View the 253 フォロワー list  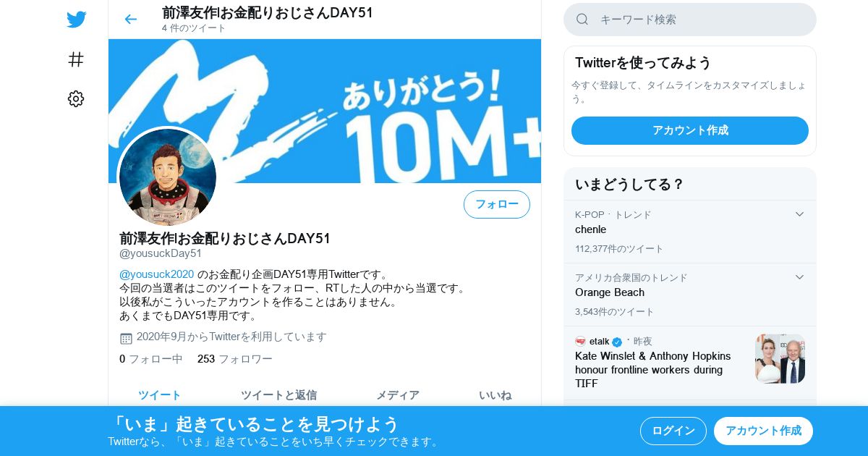pos(235,359)
